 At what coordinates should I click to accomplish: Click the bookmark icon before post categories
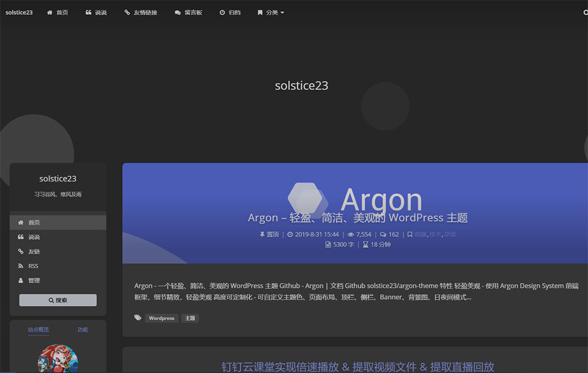tap(410, 234)
